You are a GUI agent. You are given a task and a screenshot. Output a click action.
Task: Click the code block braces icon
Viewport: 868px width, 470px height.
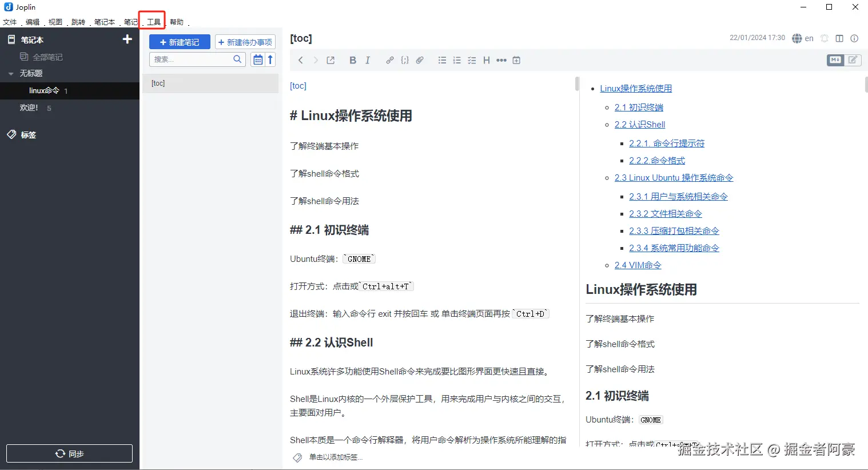click(405, 60)
